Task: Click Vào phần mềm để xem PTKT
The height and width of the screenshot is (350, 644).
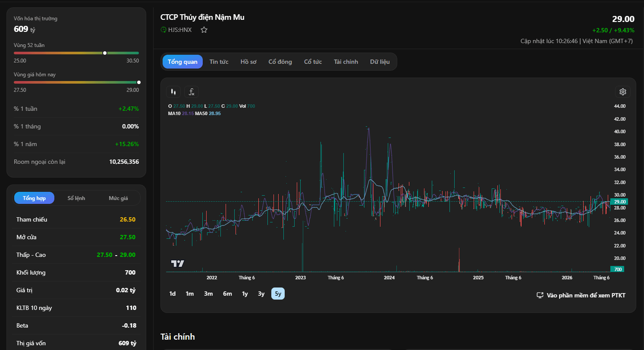Action: pos(586,295)
